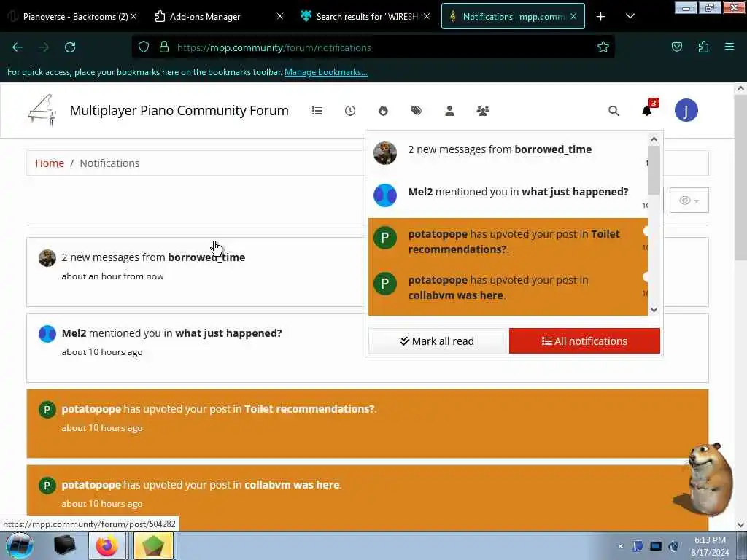Open the categories list icon
Image resolution: width=747 pixels, height=560 pixels.
click(x=317, y=111)
